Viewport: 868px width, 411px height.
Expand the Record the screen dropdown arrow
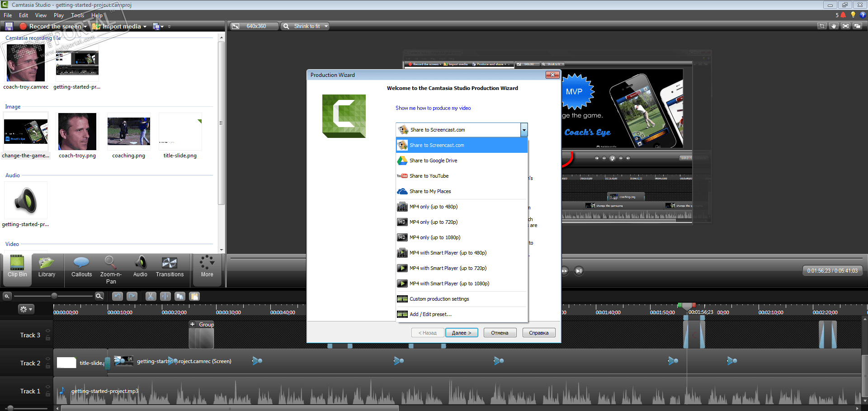85,26
